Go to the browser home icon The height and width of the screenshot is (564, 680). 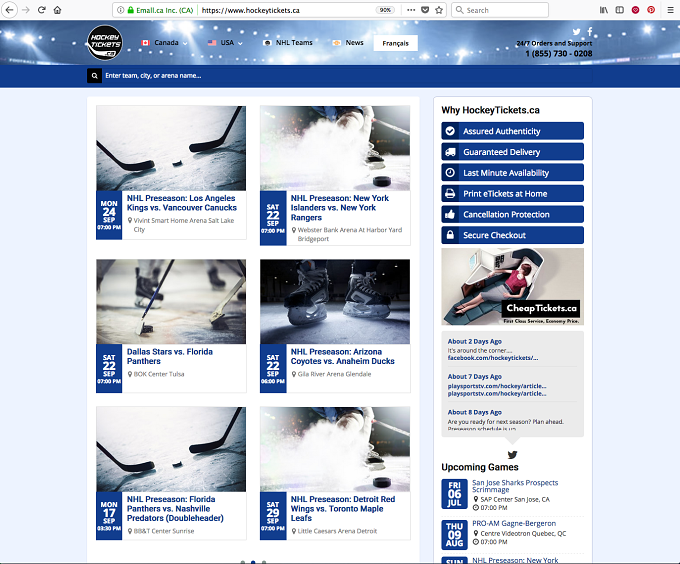point(57,10)
